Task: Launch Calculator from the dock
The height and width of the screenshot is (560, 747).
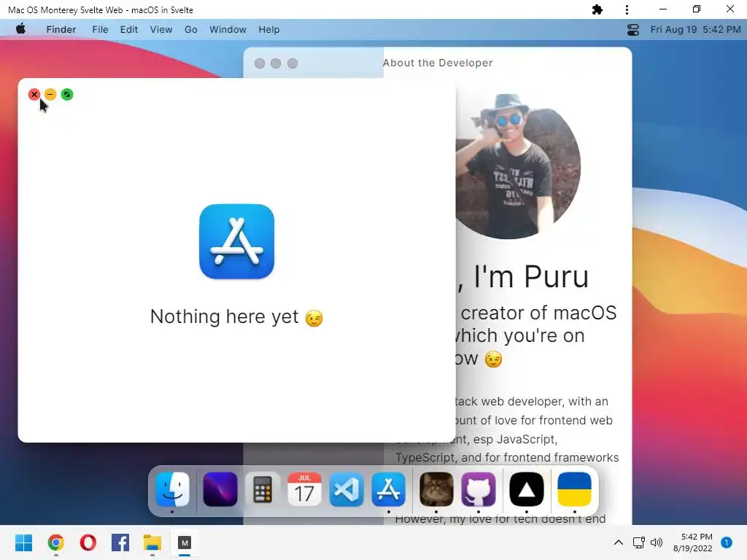Action: pos(262,489)
